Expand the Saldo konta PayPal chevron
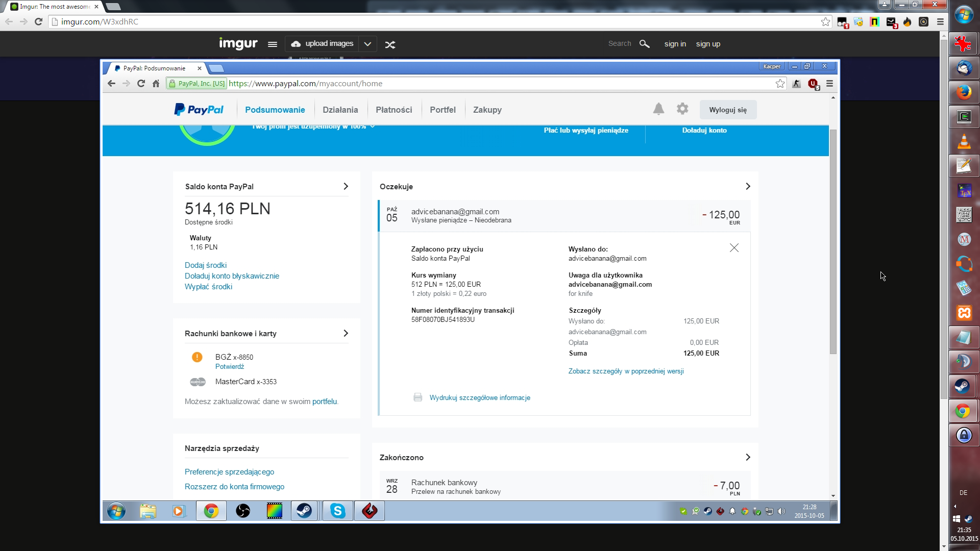The image size is (980, 551). (x=346, y=186)
